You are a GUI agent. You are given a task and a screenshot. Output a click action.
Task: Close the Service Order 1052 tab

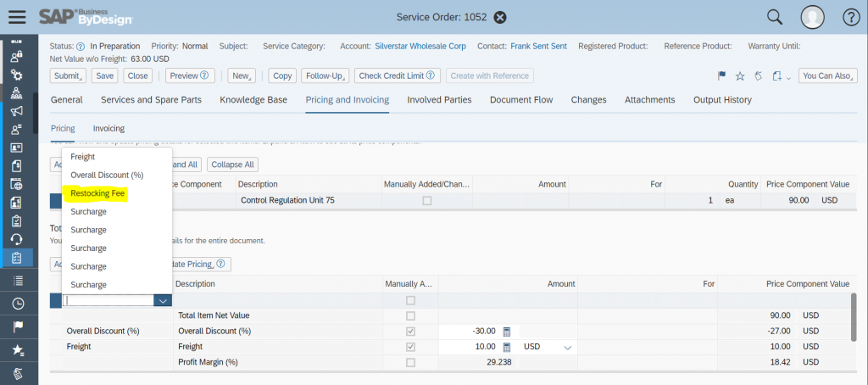500,17
